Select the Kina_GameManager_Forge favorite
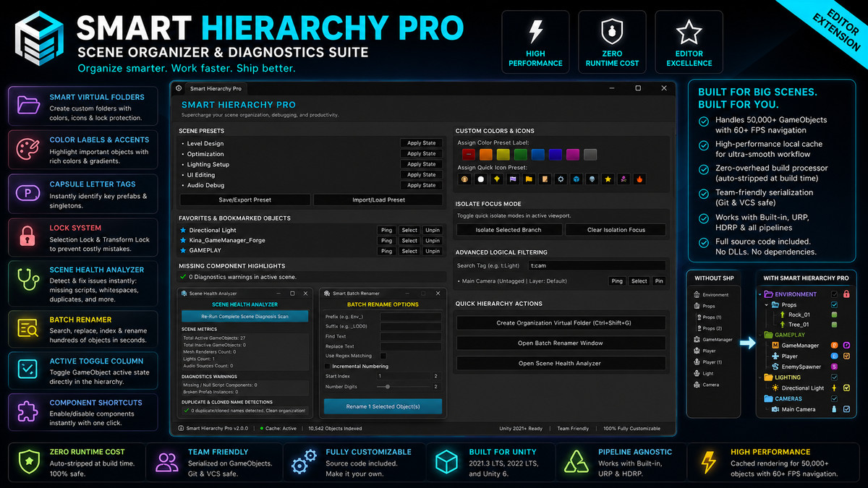The height and width of the screenshot is (488, 868). click(409, 241)
